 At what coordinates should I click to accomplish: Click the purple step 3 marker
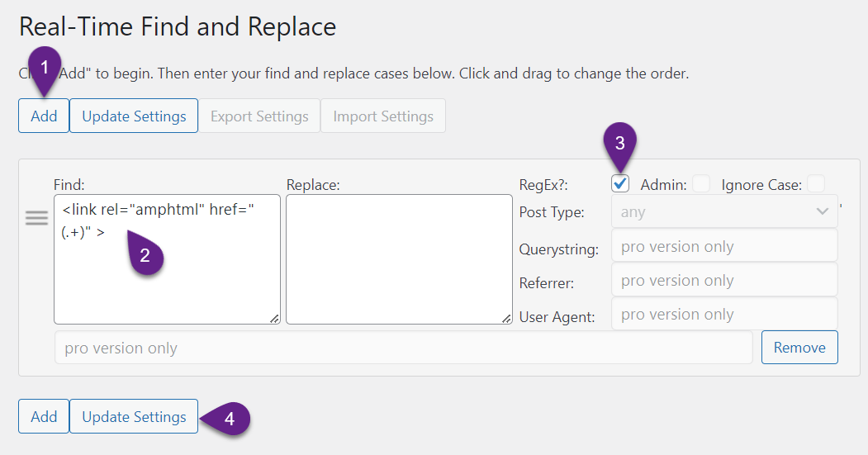(620, 142)
